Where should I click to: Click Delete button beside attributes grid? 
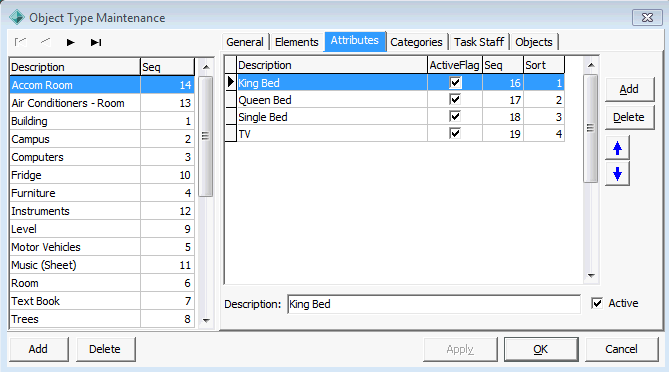[x=629, y=117]
